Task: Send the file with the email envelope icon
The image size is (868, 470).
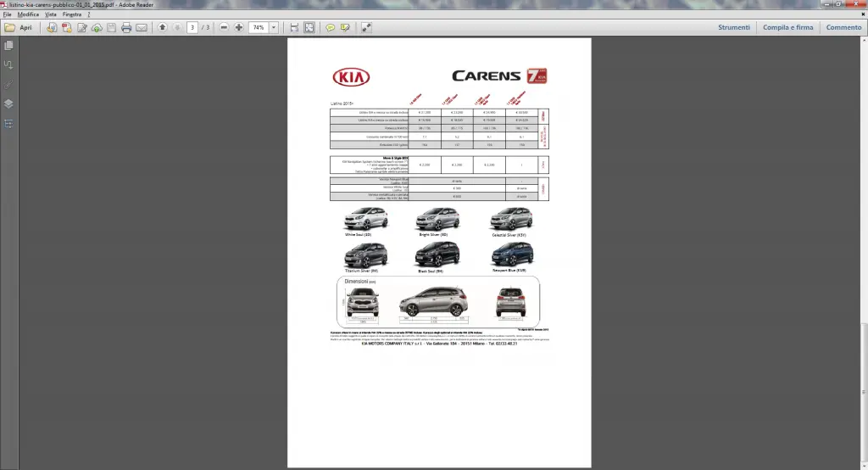Action: (142, 27)
